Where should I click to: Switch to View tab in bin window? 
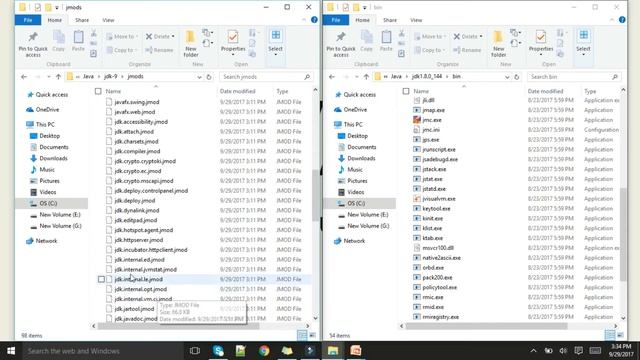click(416, 20)
